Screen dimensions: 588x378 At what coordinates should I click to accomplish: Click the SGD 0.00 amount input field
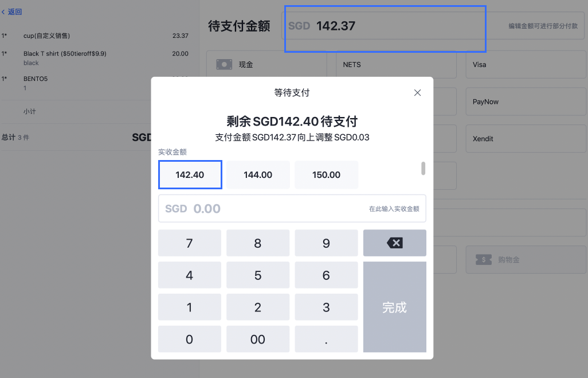point(292,208)
